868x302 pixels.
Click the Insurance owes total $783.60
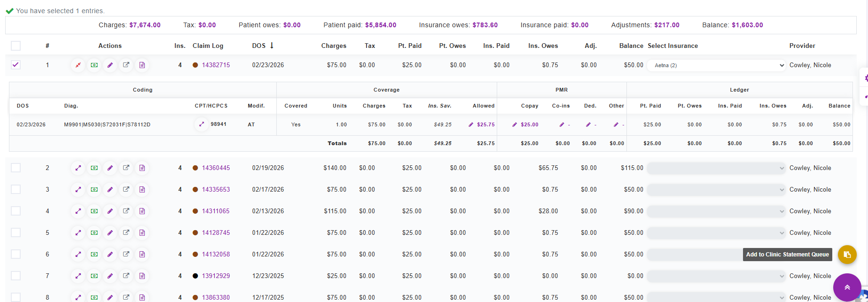(x=485, y=25)
